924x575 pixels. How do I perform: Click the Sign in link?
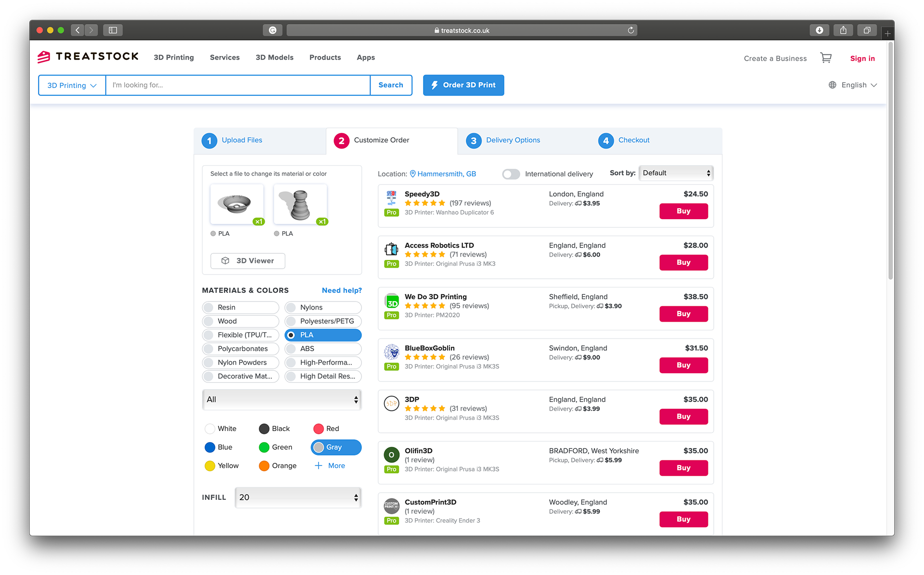(862, 58)
